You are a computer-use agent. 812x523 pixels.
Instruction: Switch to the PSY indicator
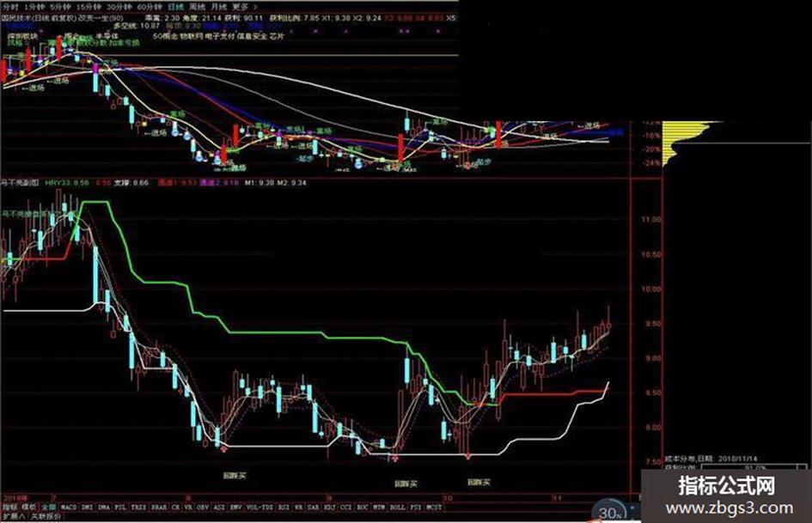416,508
